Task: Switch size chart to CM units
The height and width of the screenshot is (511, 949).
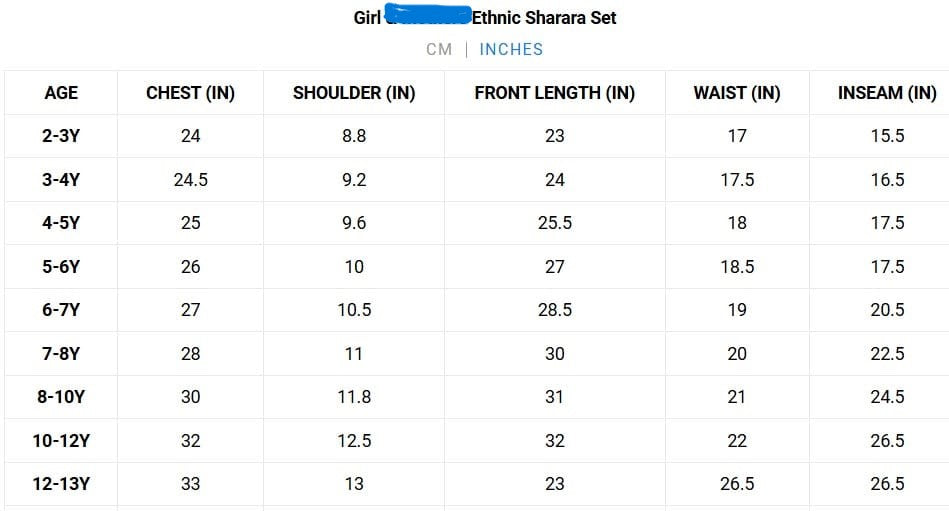Action: click(439, 49)
